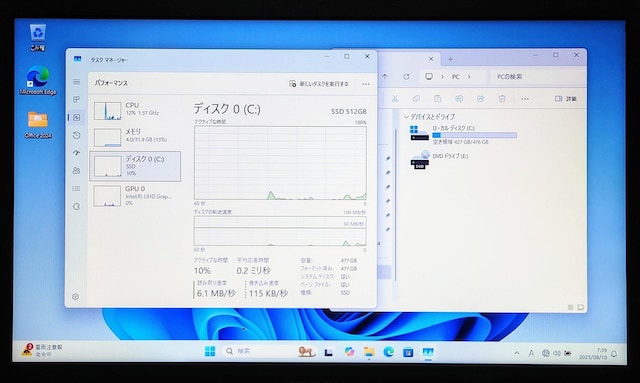The height and width of the screenshot is (383, 640).
Task: Open the Copilot icon on the taskbar
Action: pos(349,352)
